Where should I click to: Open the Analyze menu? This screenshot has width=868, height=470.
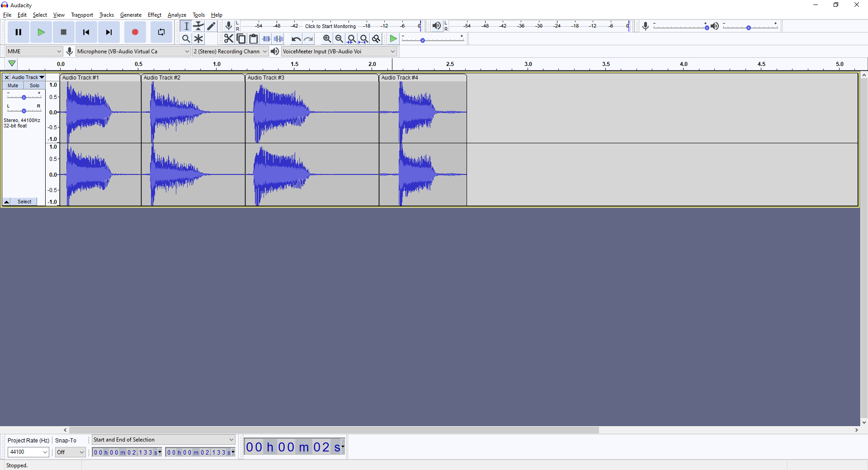pos(177,15)
